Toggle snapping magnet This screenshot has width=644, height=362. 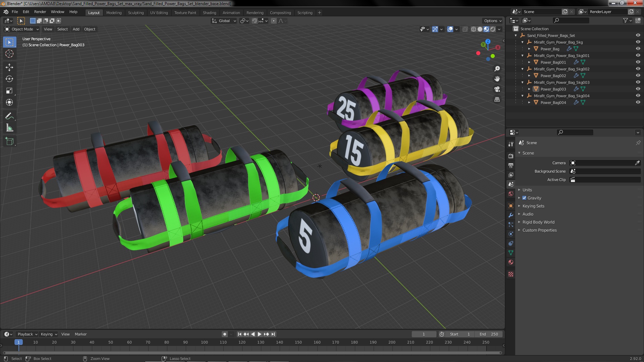pos(255,21)
